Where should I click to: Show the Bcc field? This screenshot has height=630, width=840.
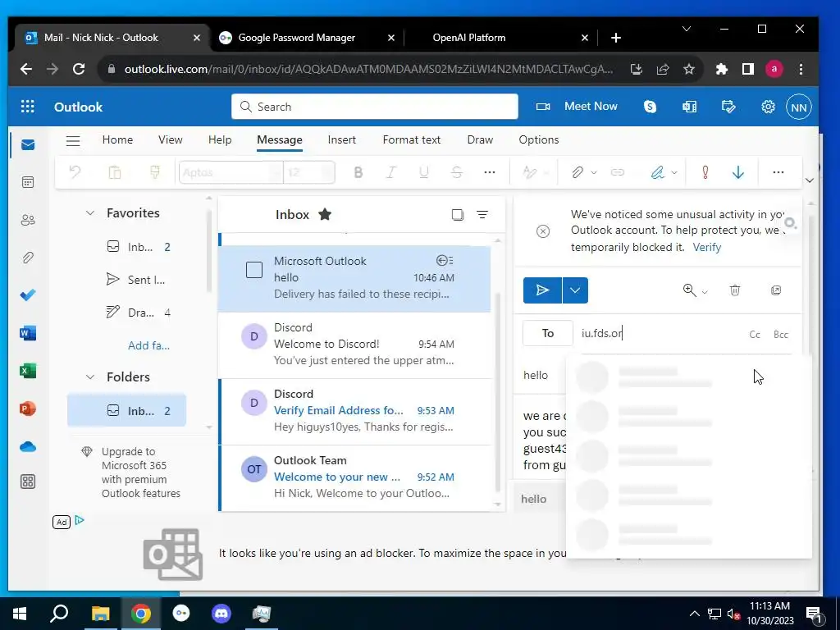pos(781,335)
